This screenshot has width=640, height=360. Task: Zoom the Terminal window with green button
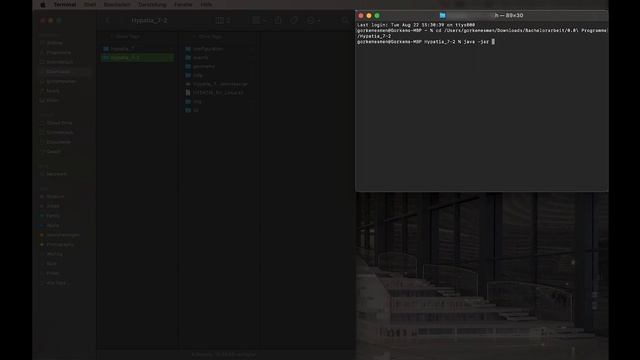(x=377, y=16)
